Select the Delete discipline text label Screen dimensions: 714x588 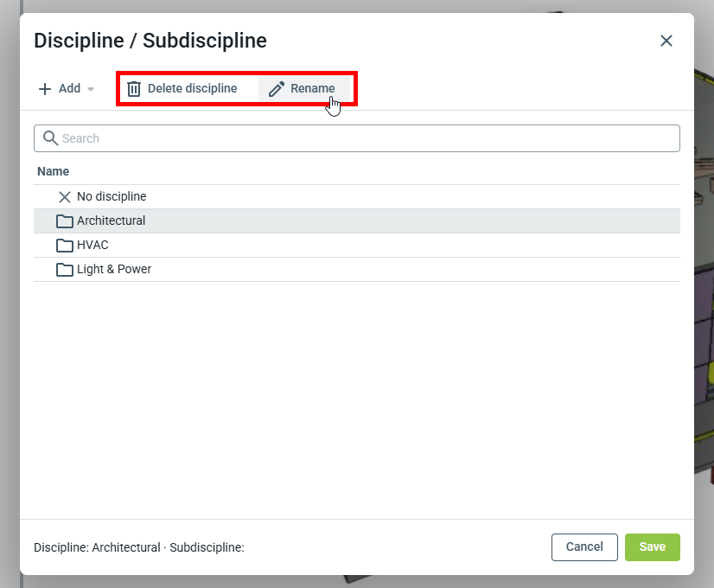click(x=192, y=88)
